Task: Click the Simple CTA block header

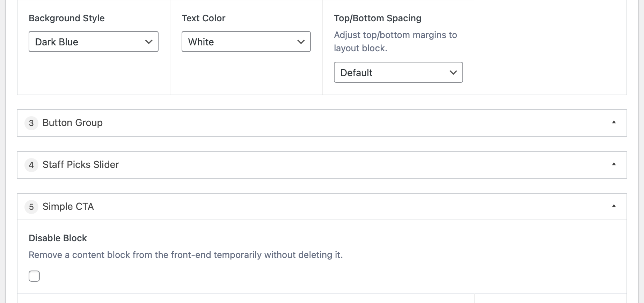Action: click(322, 207)
